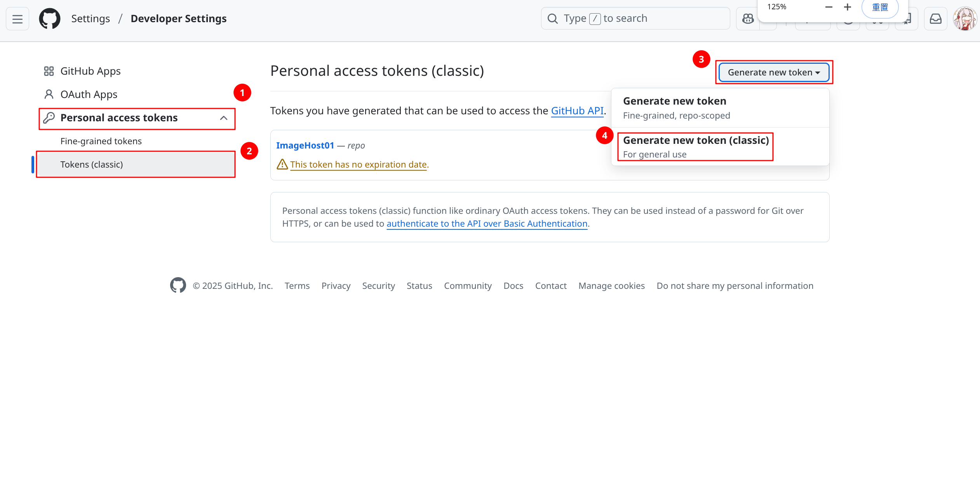Click the zoom in plus icon

click(x=848, y=7)
